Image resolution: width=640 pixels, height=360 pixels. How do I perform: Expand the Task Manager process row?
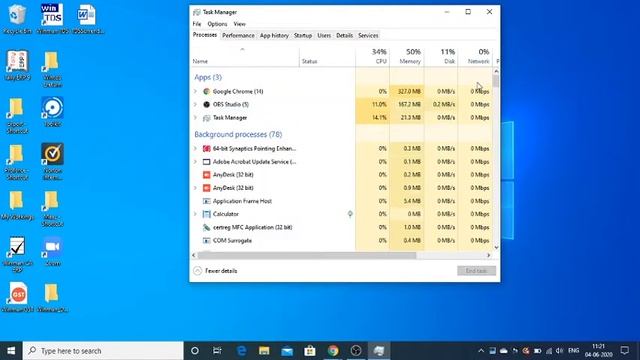pos(195,118)
